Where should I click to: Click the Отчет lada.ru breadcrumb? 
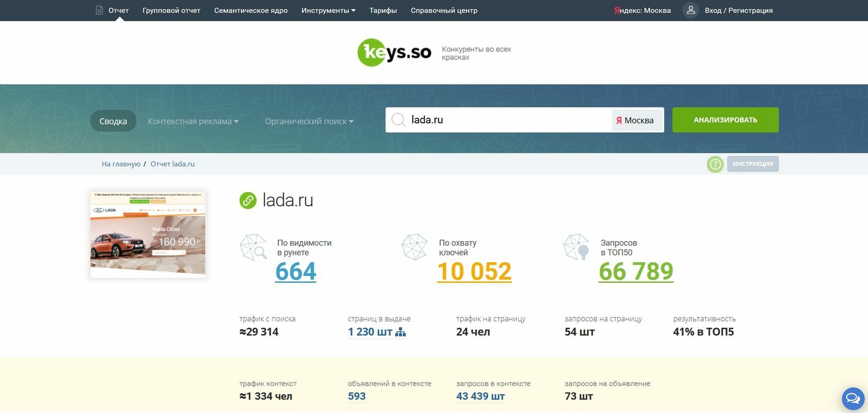tap(173, 164)
